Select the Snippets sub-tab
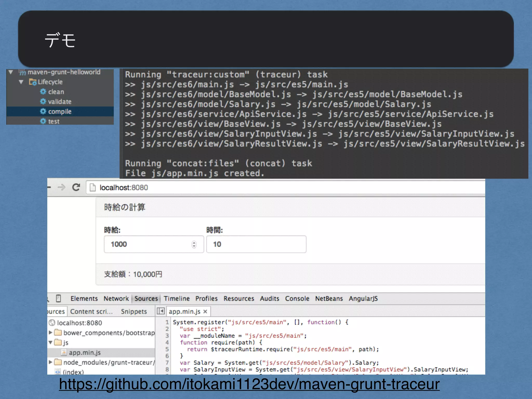This screenshot has height=399, width=532. tap(134, 311)
